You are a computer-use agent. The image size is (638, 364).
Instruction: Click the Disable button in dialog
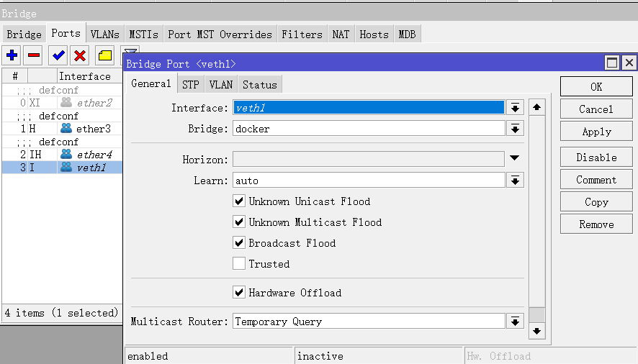click(596, 158)
